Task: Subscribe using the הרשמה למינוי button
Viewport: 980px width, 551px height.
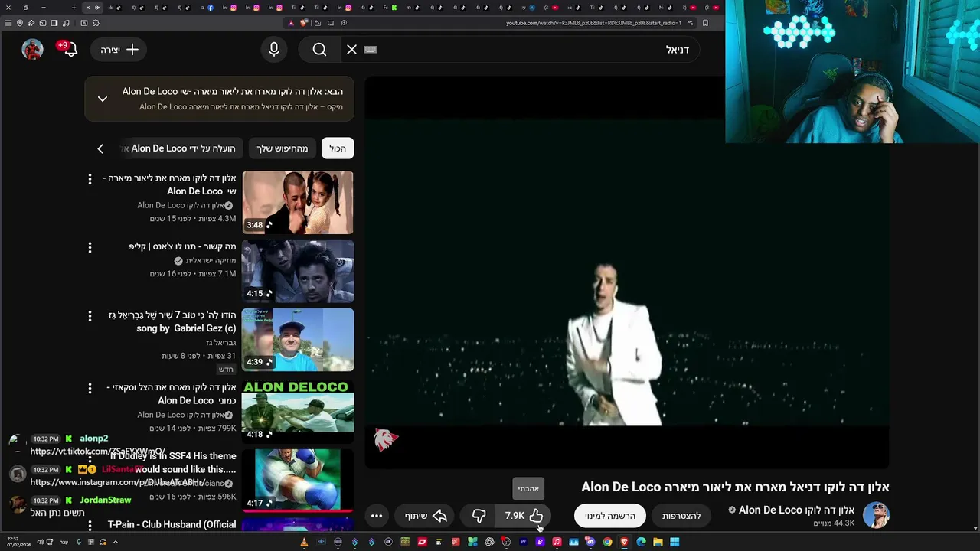Action: 610,516
